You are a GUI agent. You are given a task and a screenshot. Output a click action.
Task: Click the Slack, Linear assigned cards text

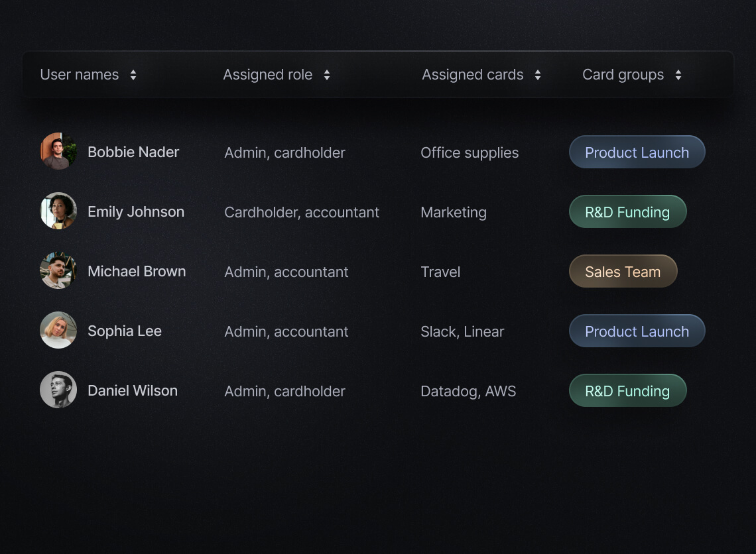pos(462,331)
